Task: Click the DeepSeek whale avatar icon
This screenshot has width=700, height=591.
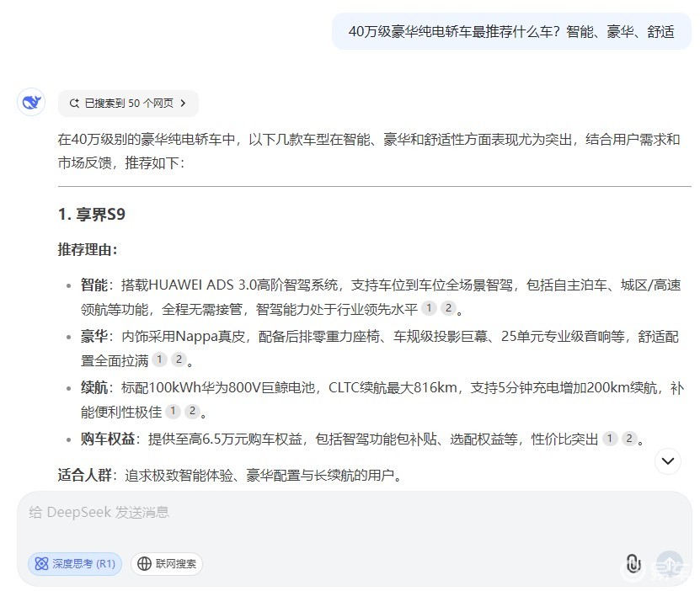Action: (x=31, y=103)
